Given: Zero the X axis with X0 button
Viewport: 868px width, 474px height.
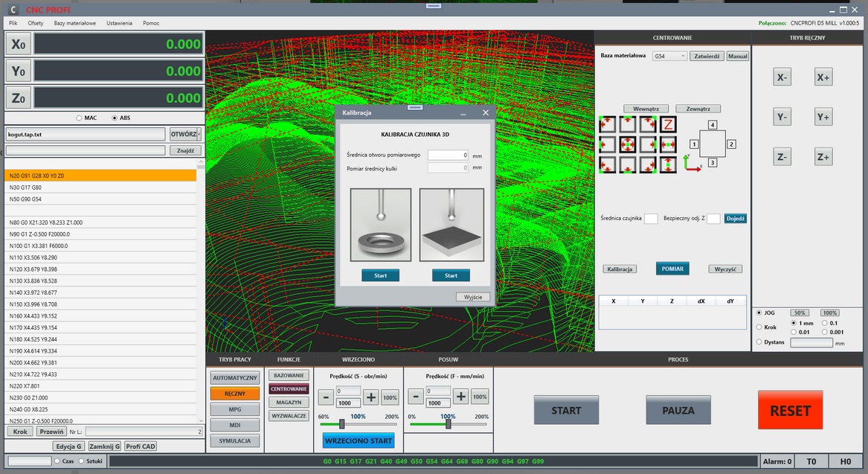Looking at the screenshot, I should (x=19, y=45).
